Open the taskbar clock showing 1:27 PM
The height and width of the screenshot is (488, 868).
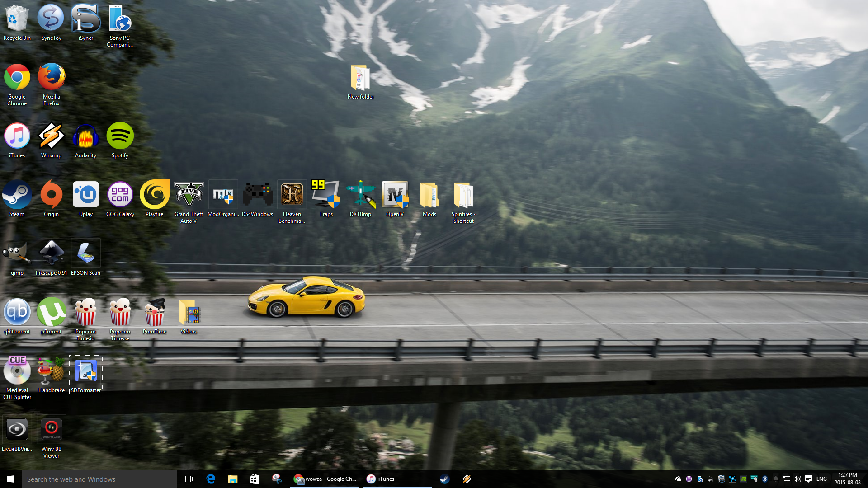point(847,479)
